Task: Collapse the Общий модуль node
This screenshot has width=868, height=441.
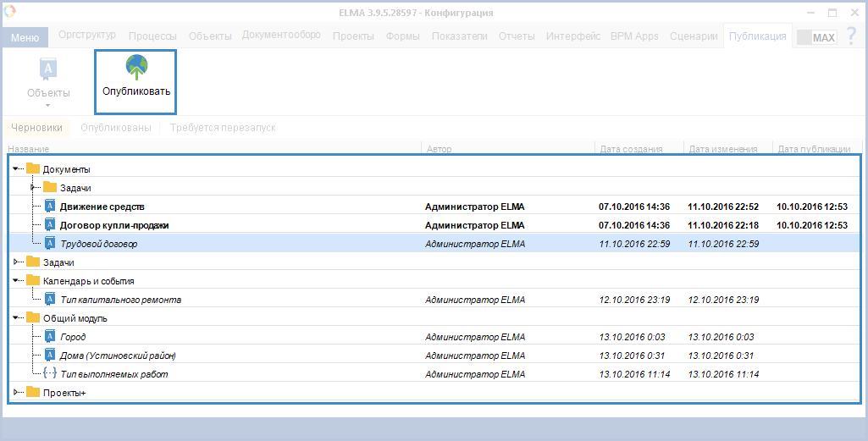Action: tap(15, 317)
